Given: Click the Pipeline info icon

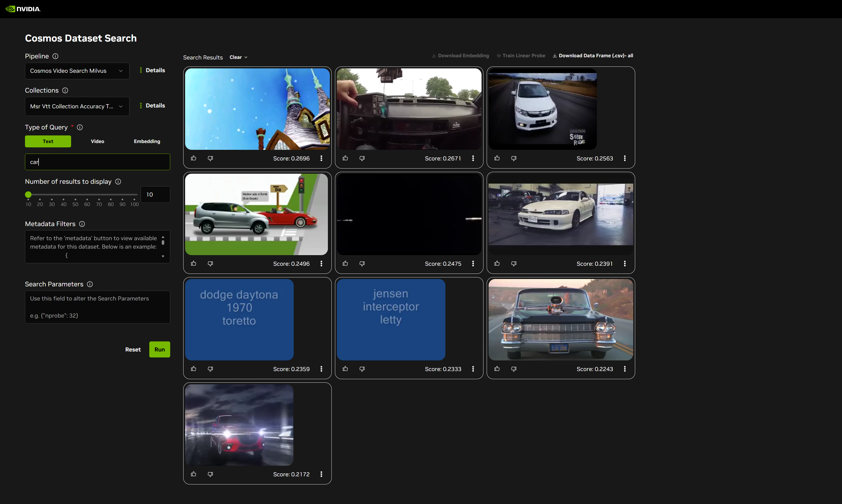Looking at the screenshot, I should tap(56, 56).
